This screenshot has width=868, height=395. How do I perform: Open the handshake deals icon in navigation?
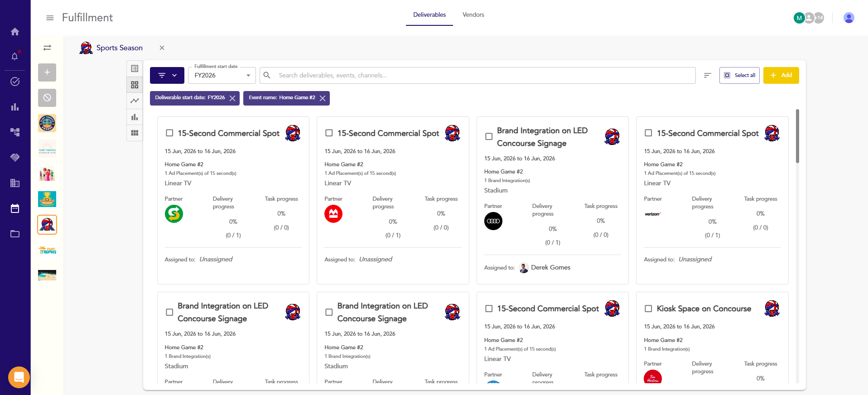click(x=15, y=158)
